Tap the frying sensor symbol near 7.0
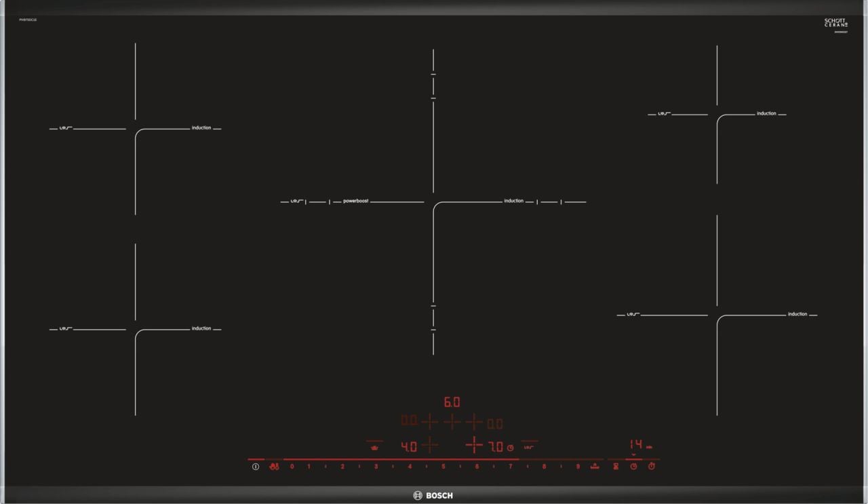 [x=530, y=447]
